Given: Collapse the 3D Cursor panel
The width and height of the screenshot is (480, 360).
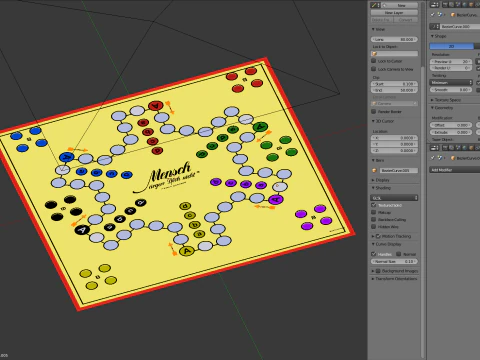Looking at the screenshot, I should pyautogui.click(x=373, y=121).
